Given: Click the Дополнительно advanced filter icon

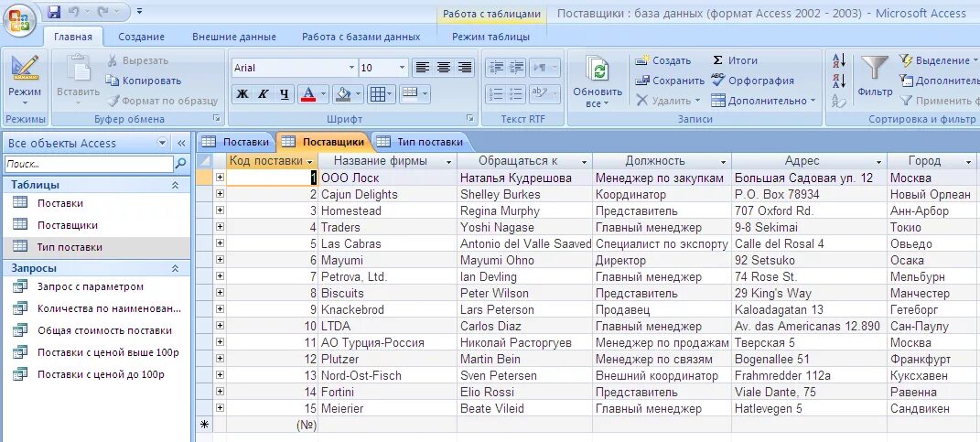Looking at the screenshot, I should pos(906,81).
